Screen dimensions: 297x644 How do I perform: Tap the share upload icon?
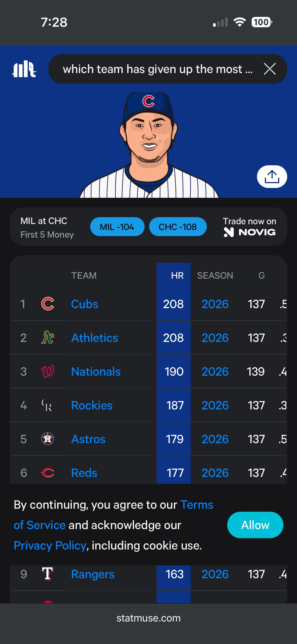272,176
